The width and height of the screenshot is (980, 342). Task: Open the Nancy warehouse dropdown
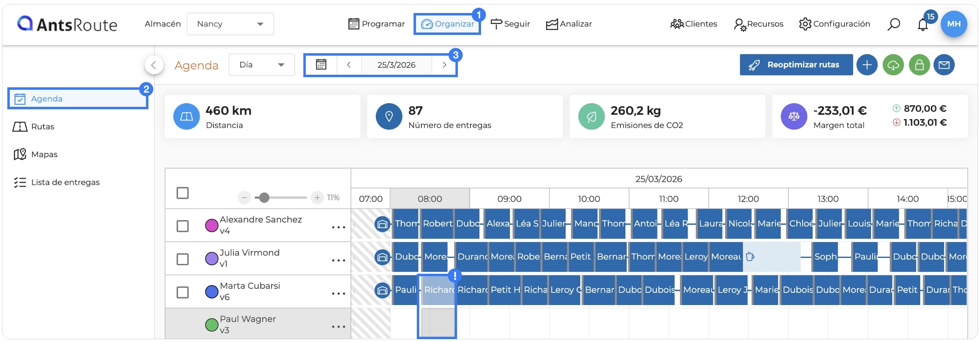(x=230, y=24)
